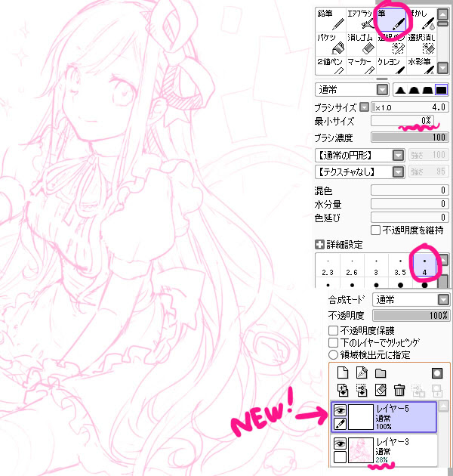Open the 【通常の円形】 brush shape dropdown
The width and height of the screenshot is (453, 476).
click(398, 156)
